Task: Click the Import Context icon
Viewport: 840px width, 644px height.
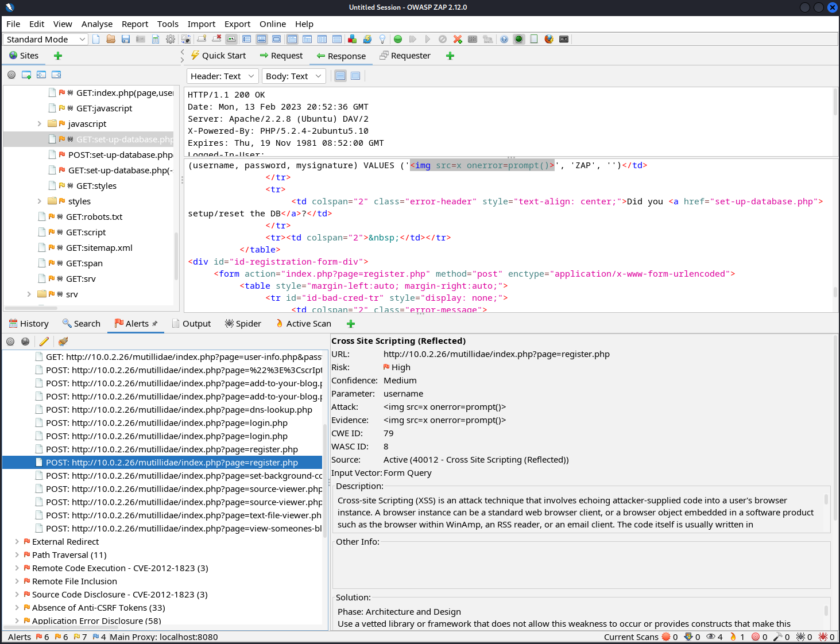Action: [x=41, y=75]
